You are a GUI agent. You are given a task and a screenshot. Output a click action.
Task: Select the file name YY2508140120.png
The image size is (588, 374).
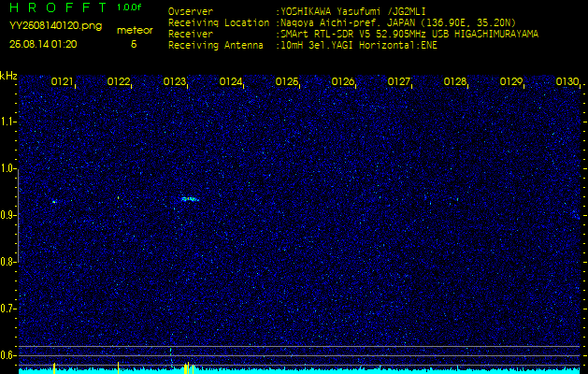point(55,26)
